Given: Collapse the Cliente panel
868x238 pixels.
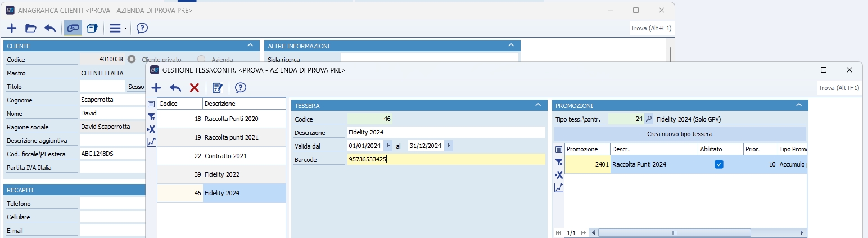Looking at the screenshot, I should tap(250, 46).
